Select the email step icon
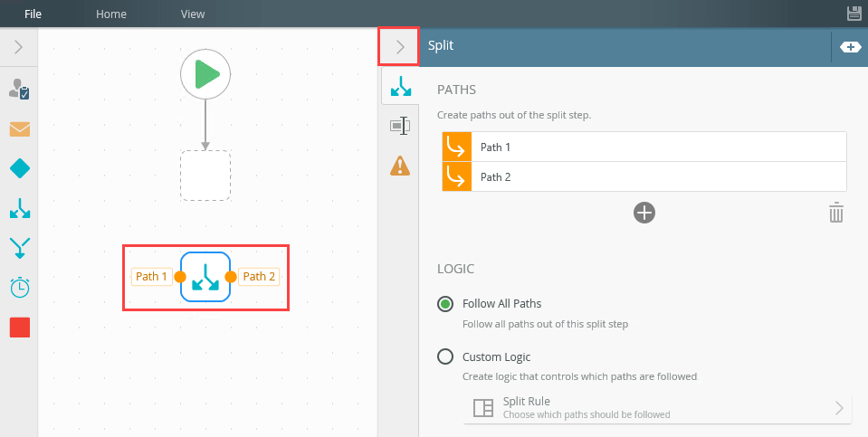Image resolution: width=868 pixels, height=437 pixels. click(19, 128)
